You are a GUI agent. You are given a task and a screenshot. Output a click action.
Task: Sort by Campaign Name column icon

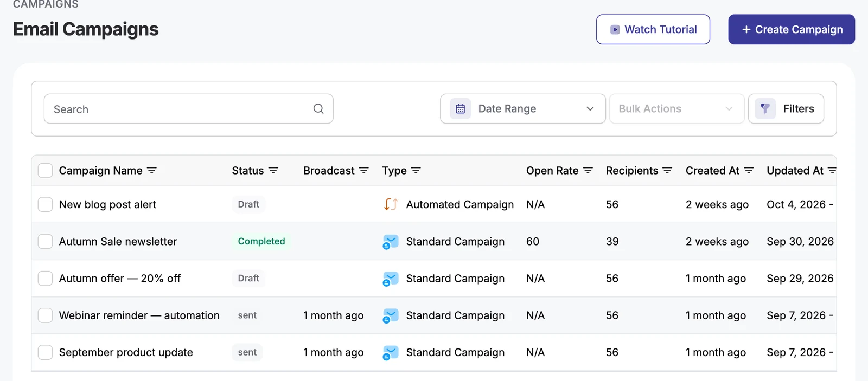[152, 171]
